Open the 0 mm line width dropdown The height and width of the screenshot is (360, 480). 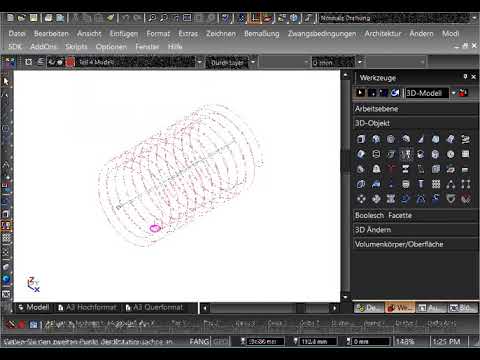click(360, 62)
